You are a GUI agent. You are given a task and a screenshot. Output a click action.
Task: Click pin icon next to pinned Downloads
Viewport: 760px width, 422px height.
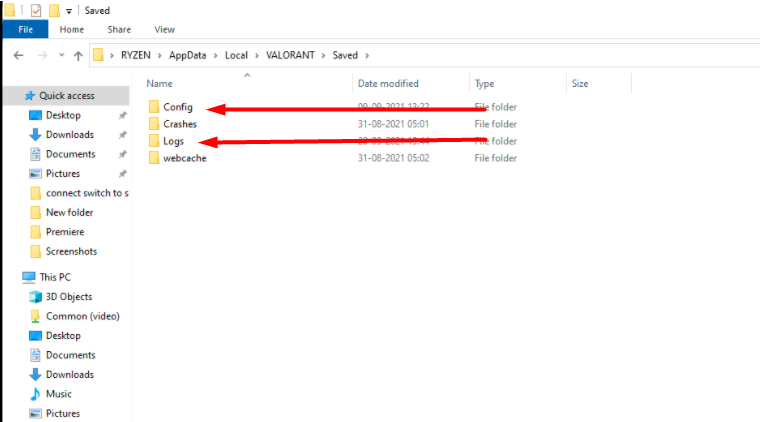click(123, 135)
